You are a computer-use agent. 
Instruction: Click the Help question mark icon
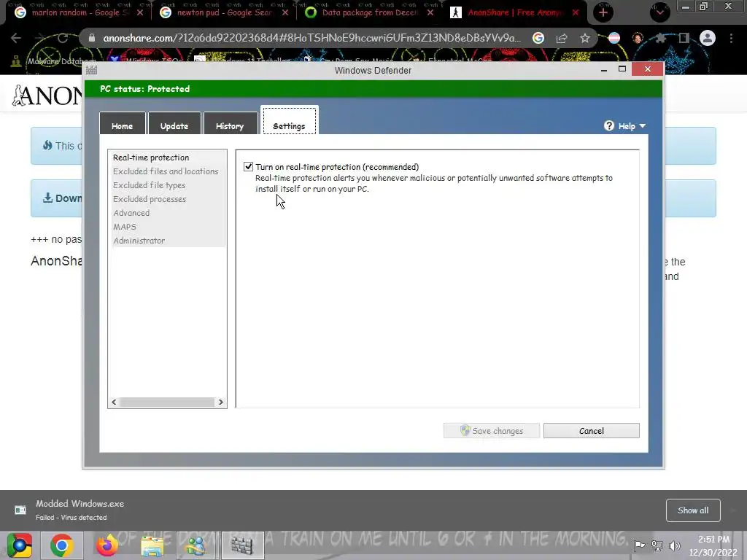pos(609,125)
